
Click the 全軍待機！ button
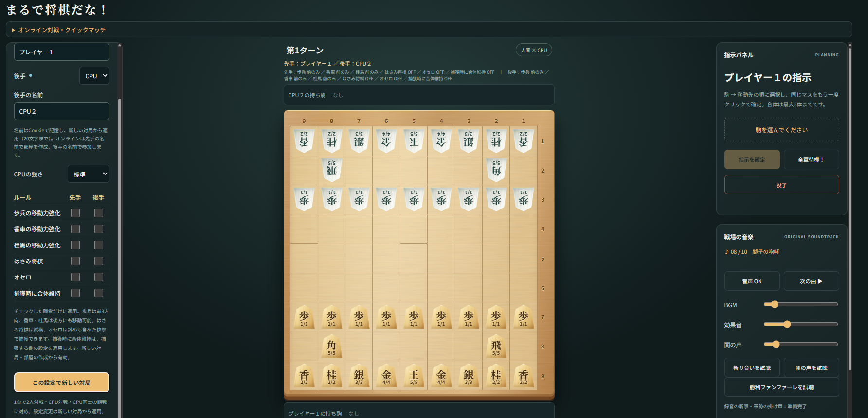(811, 159)
